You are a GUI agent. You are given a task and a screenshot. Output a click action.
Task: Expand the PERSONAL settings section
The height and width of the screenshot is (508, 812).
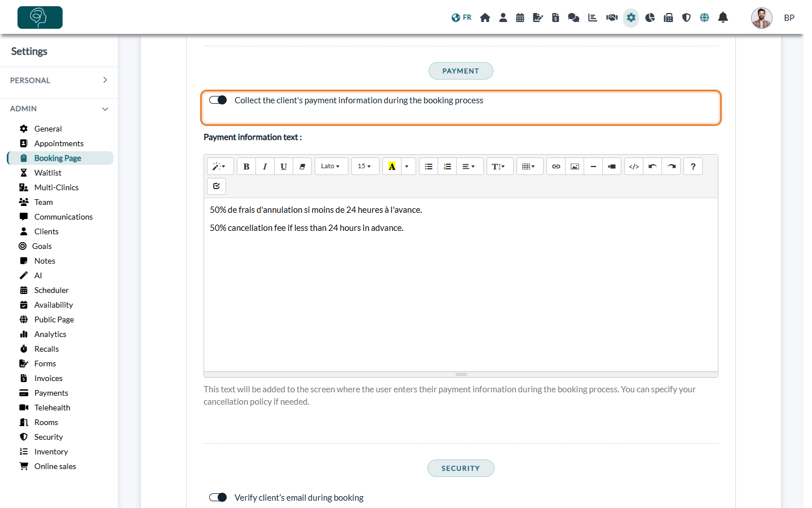pyautogui.click(x=59, y=80)
